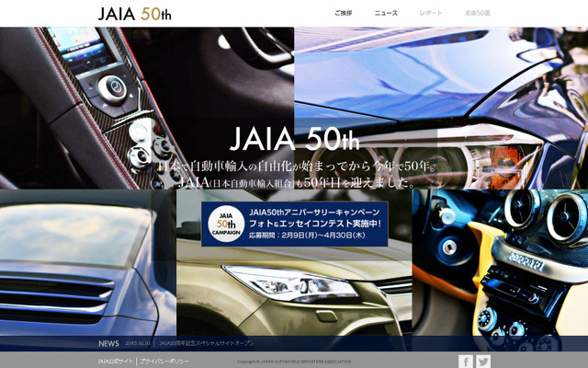
Task: Click the car interior console photo tile
Action: [147, 109]
